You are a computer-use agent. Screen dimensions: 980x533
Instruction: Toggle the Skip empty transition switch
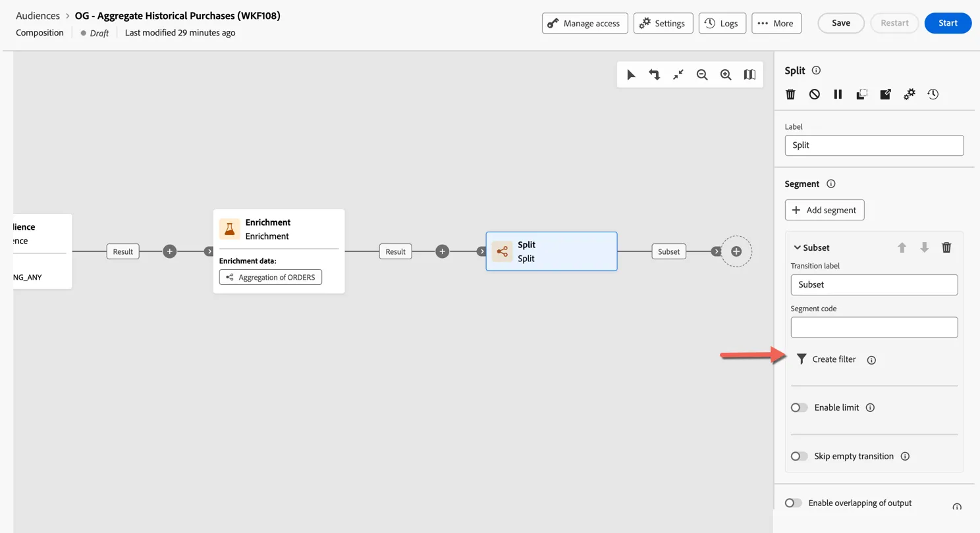[x=799, y=457]
